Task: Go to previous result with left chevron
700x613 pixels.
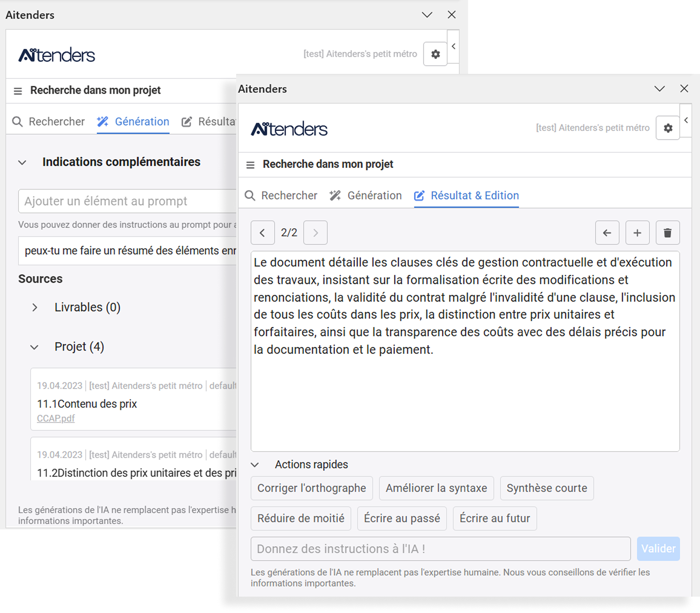Action: click(262, 233)
